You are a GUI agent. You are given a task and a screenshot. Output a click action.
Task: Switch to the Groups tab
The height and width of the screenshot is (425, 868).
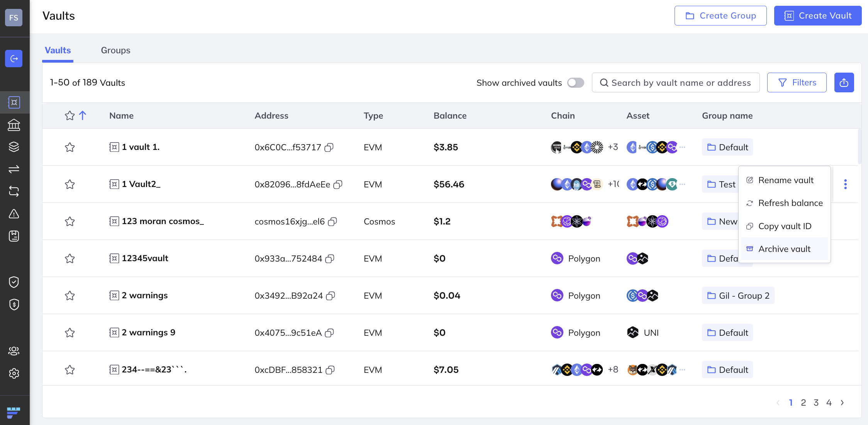(x=115, y=50)
